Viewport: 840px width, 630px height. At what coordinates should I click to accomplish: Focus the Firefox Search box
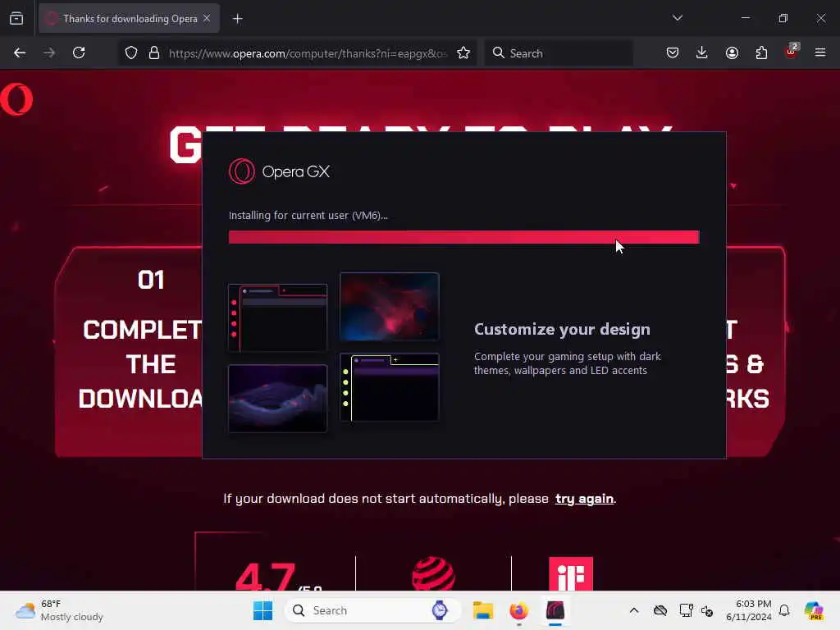click(559, 53)
